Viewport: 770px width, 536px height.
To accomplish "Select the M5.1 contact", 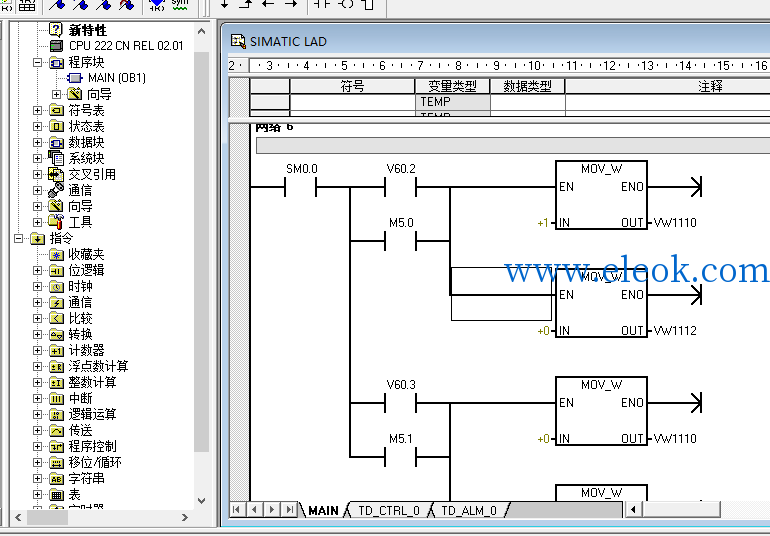I will click(400, 457).
